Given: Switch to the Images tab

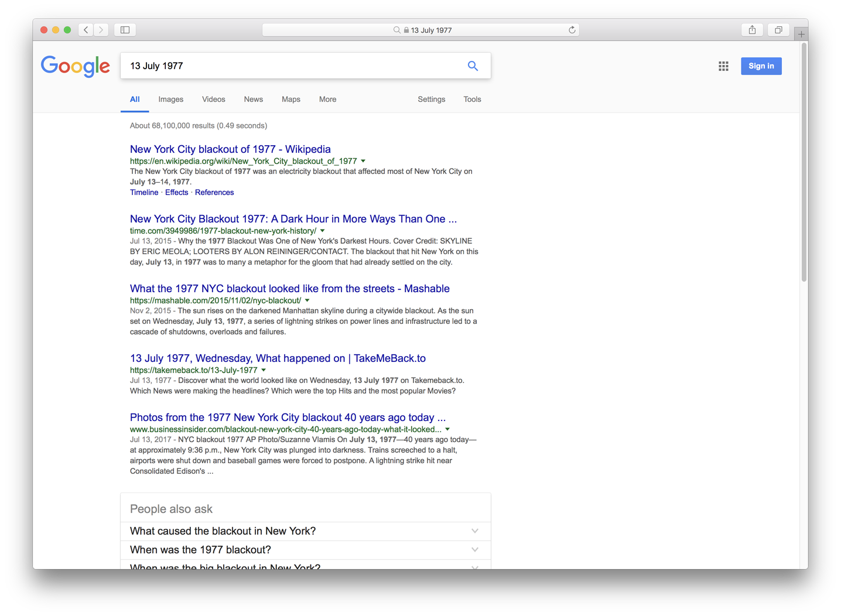Looking at the screenshot, I should (x=170, y=100).
